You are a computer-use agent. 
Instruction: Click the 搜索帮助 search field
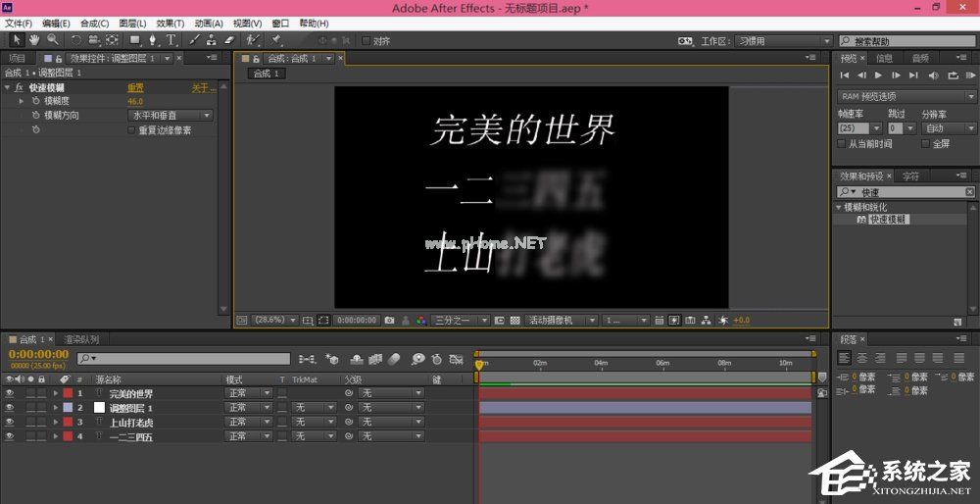tap(906, 41)
